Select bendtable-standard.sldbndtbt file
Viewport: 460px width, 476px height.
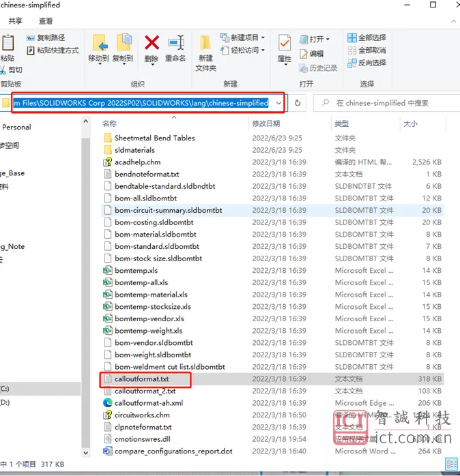[x=165, y=186]
